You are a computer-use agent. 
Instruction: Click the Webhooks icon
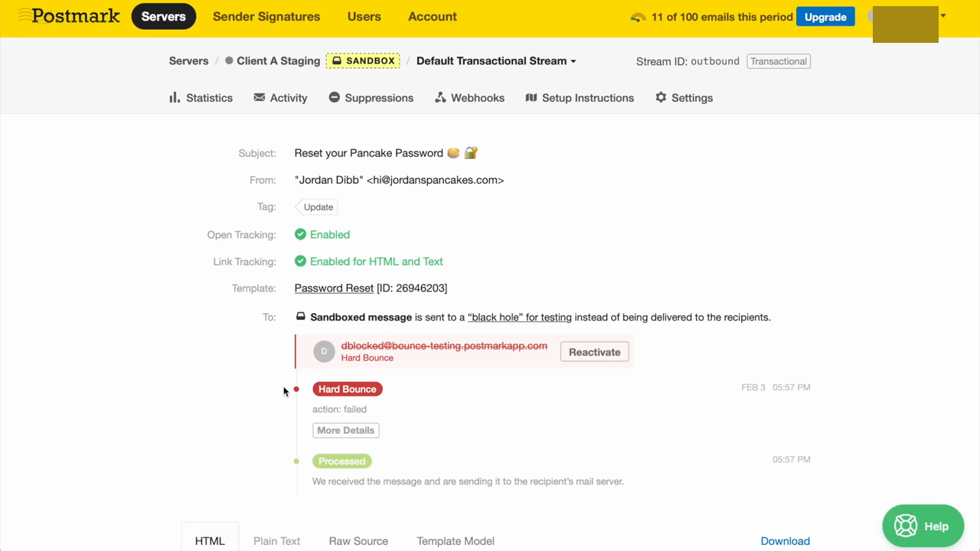coord(440,97)
